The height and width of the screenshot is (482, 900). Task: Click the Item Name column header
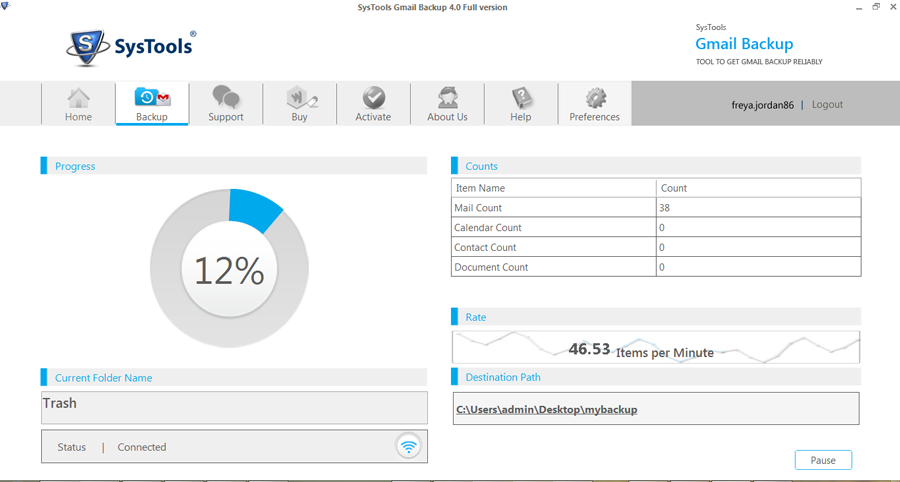[x=480, y=188]
